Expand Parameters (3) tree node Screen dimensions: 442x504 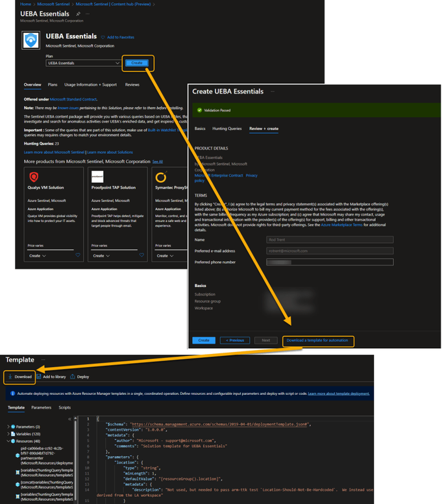(x=8, y=427)
